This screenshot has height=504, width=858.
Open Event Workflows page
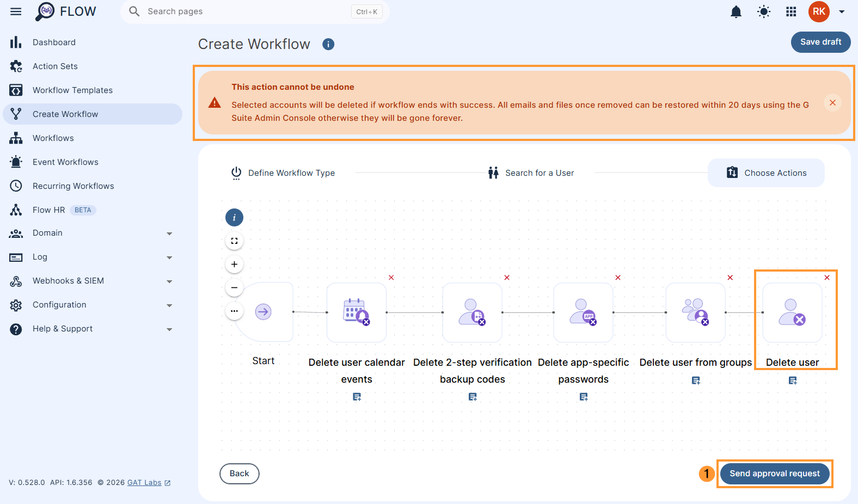(93, 162)
